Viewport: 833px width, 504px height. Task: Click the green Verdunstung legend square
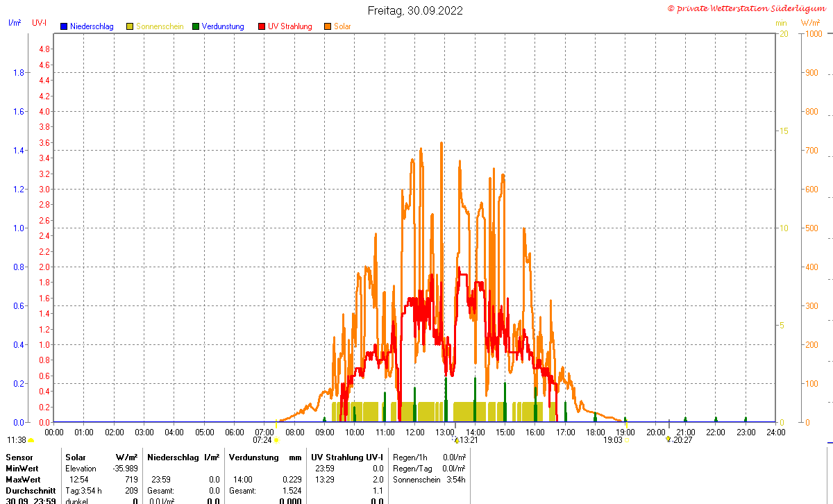[196, 26]
